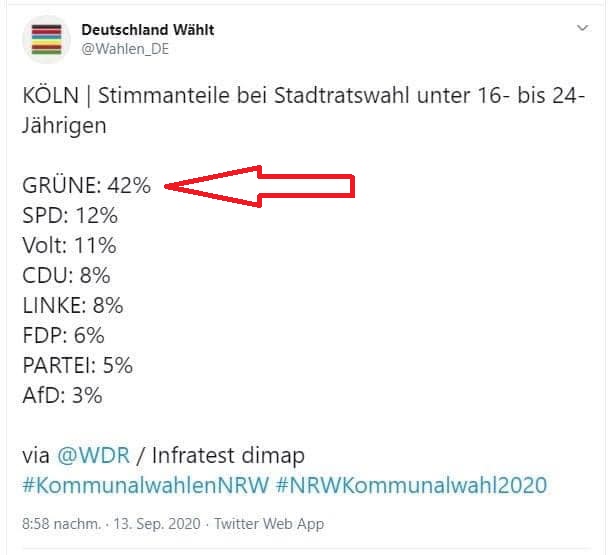This screenshot has height=555, width=613.
Task: Open the Deutschland Wählt display name
Action: (148, 30)
